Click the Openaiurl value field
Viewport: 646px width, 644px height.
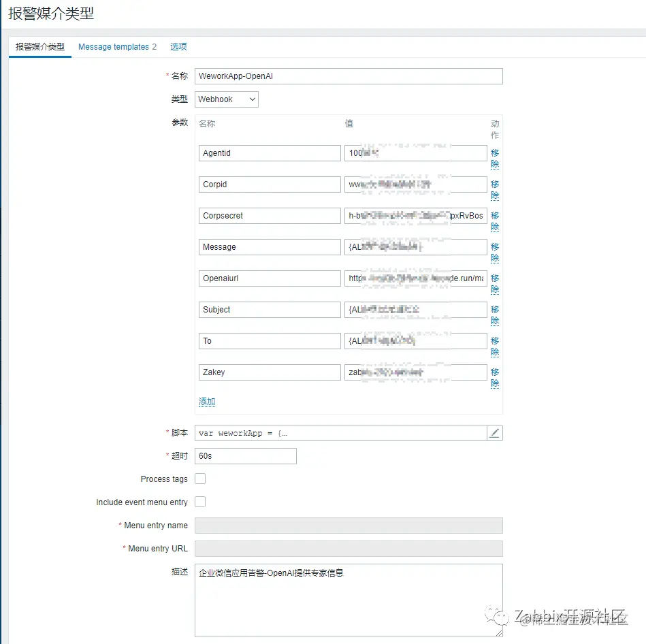[x=416, y=278]
